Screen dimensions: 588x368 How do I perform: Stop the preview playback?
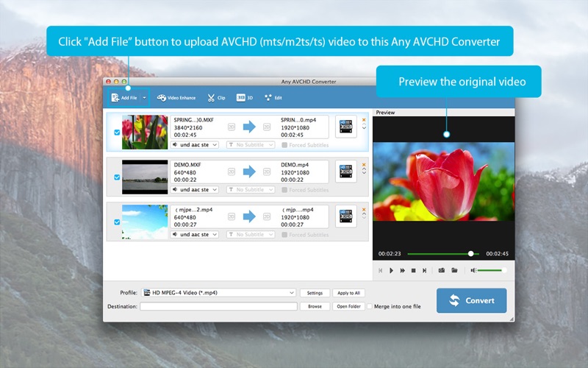point(413,270)
